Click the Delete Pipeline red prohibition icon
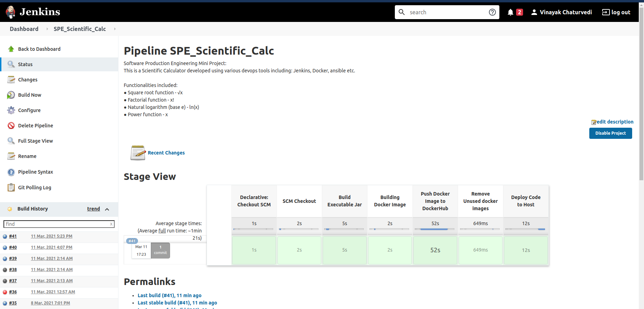644x309 pixels. (11, 126)
